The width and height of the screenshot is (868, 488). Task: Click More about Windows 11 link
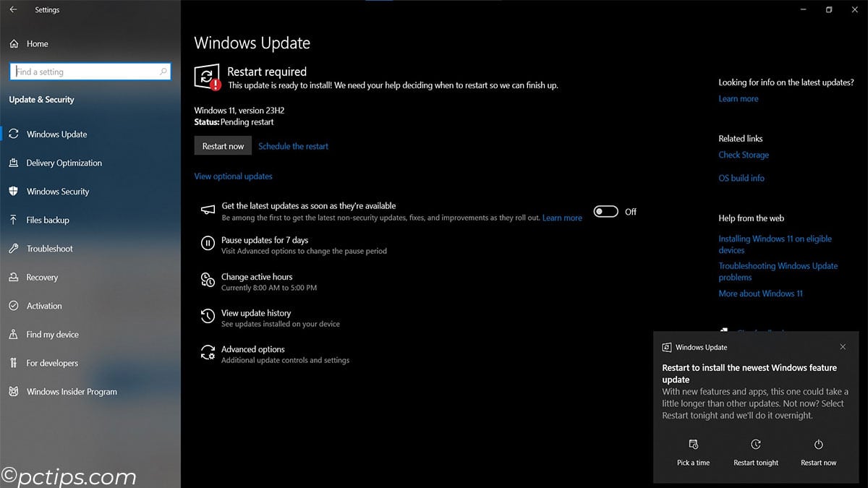760,294
